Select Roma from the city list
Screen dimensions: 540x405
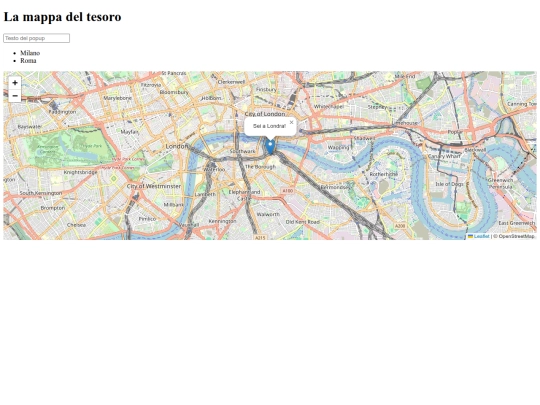(28, 61)
